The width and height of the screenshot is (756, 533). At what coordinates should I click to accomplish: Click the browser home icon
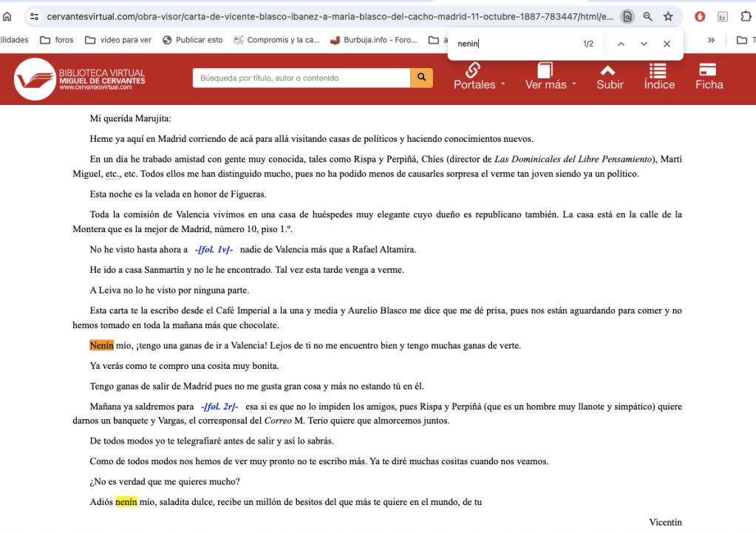coord(7,16)
